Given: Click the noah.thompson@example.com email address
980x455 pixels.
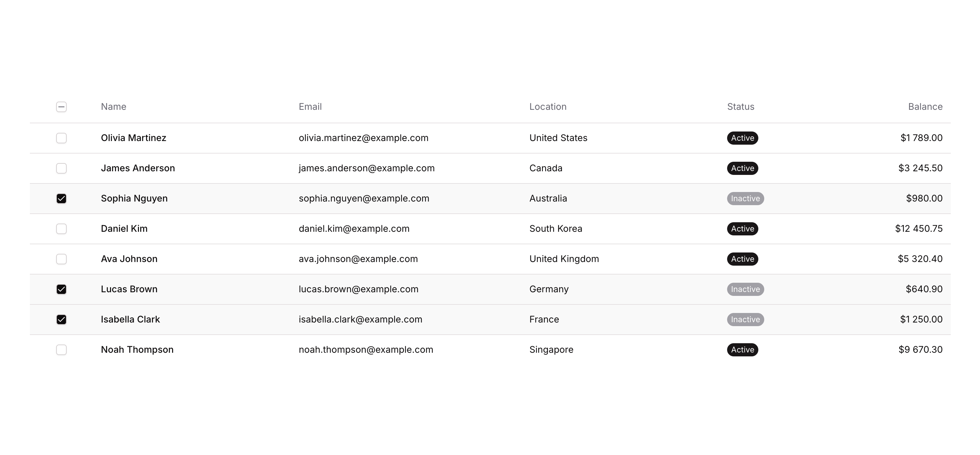Looking at the screenshot, I should click(366, 349).
